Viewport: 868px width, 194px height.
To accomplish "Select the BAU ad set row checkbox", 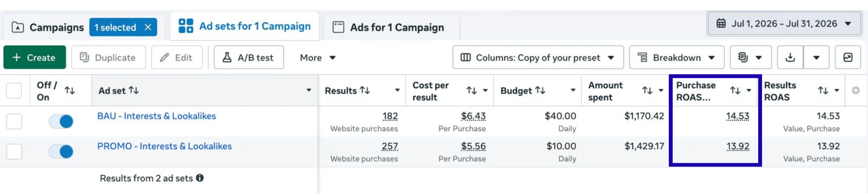I will pos(14,121).
